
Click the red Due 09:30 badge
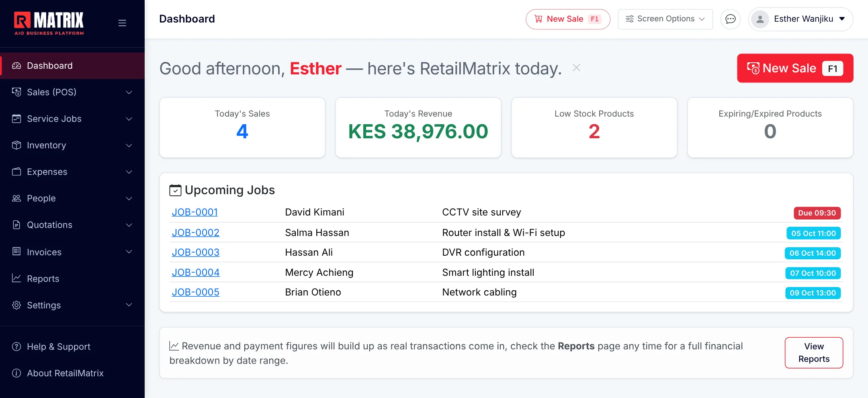coord(817,213)
